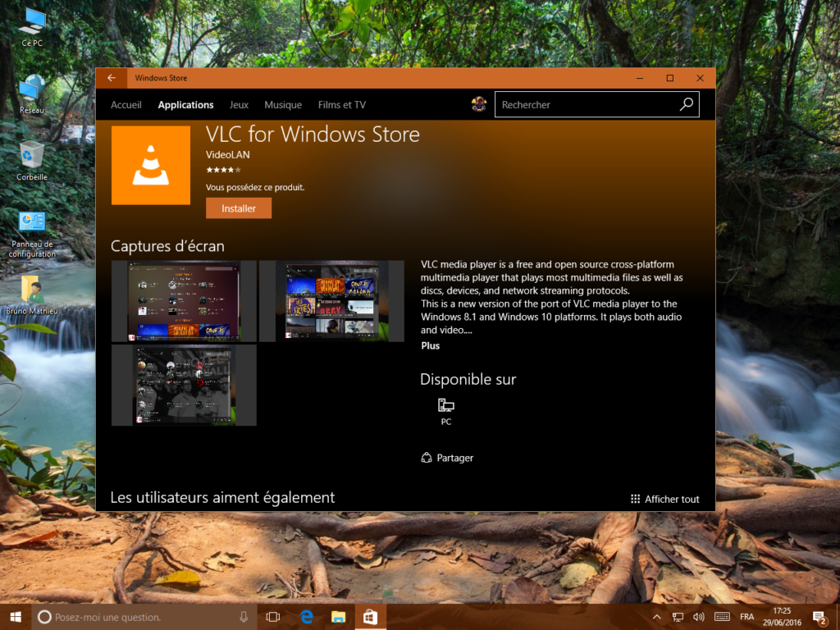
Task: Open the user account avatar in the Store
Action: [x=479, y=104]
